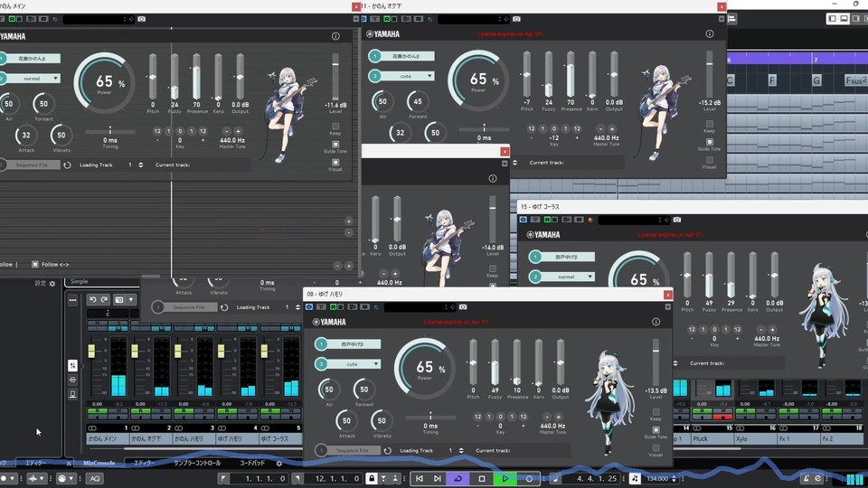
Task: Toggle Keep checkbox in ゆげ ハモリ plugin
Action: coord(656,412)
